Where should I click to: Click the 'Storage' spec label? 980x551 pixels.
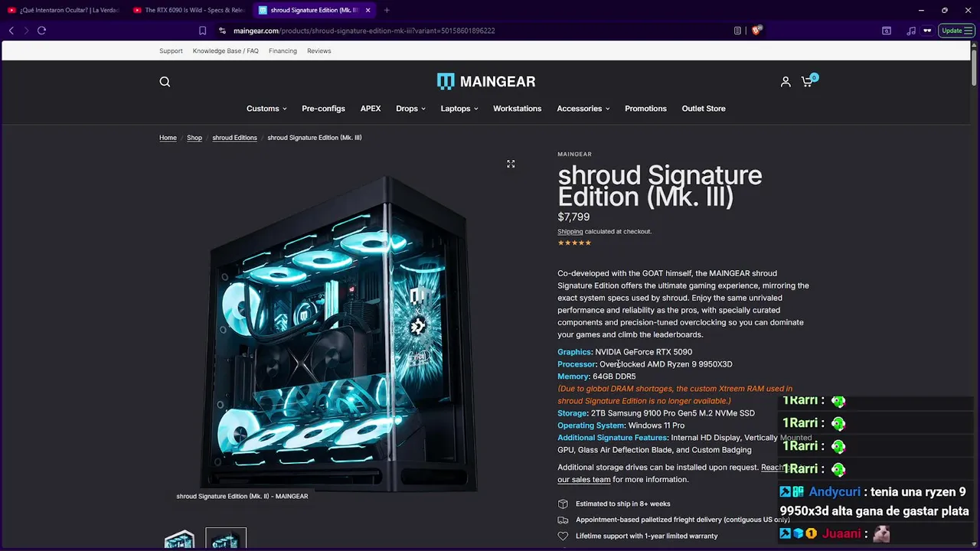pyautogui.click(x=572, y=413)
